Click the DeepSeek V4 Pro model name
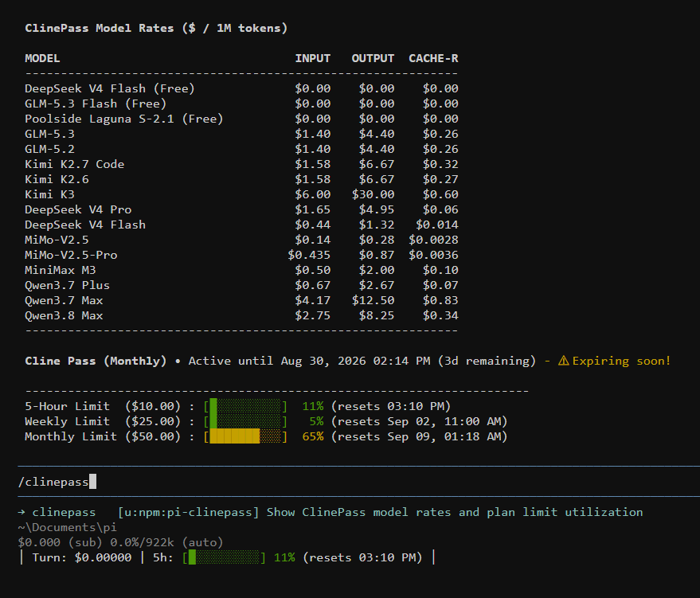Viewport: 700px width, 598px height. 78,209
